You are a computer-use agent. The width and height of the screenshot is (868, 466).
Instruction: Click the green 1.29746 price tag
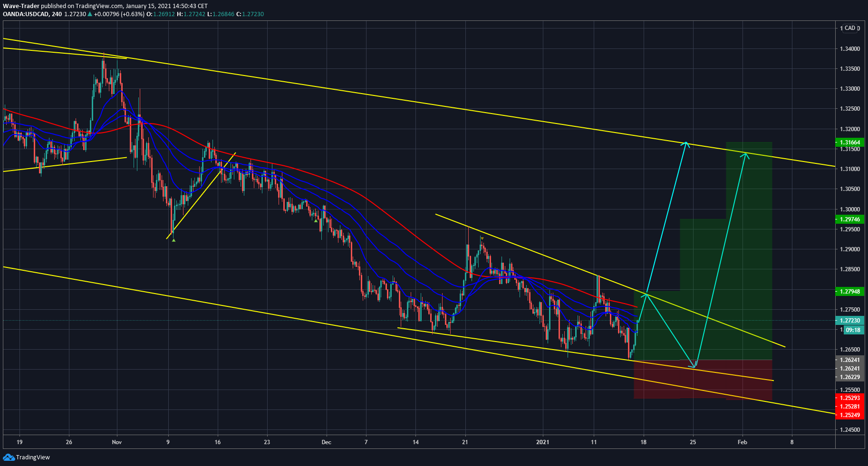[849, 219]
